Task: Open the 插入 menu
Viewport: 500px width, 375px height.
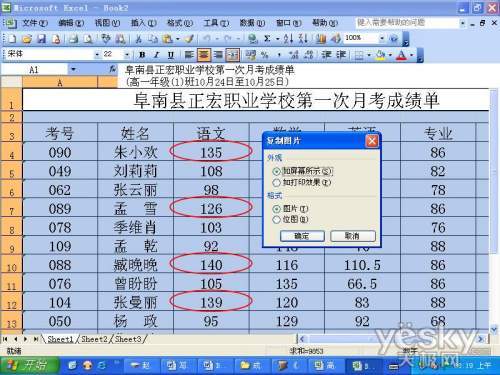Action: pyautogui.click(x=143, y=23)
